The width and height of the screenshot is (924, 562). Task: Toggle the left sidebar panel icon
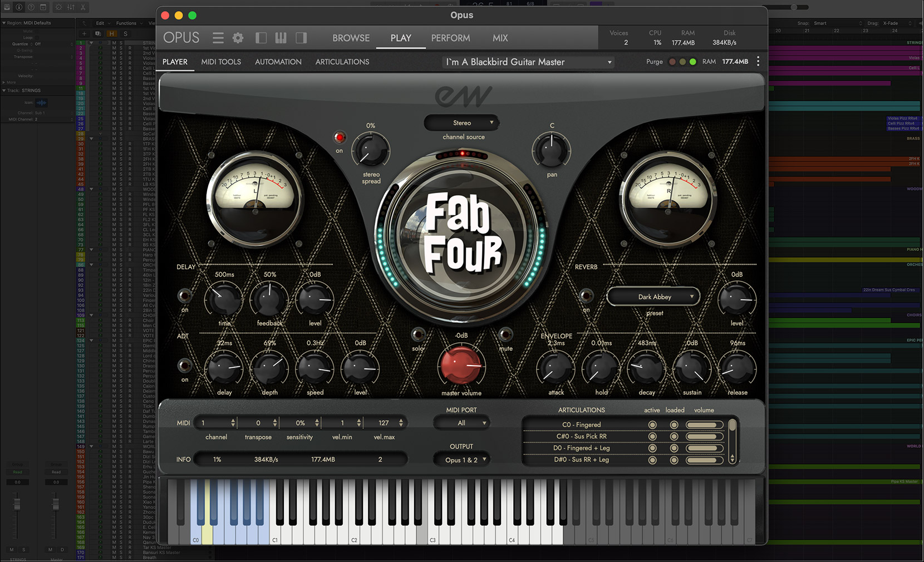click(x=261, y=38)
